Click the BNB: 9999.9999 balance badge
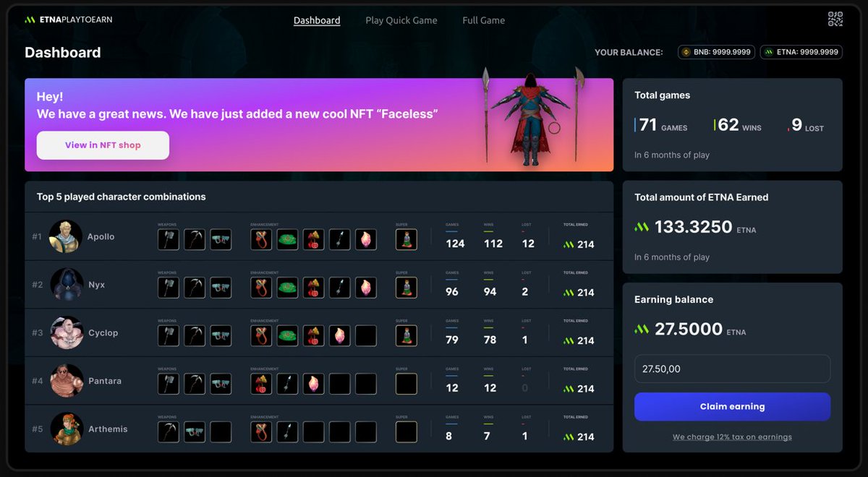This screenshot has width=868, height=477. (x=716, y=52)
